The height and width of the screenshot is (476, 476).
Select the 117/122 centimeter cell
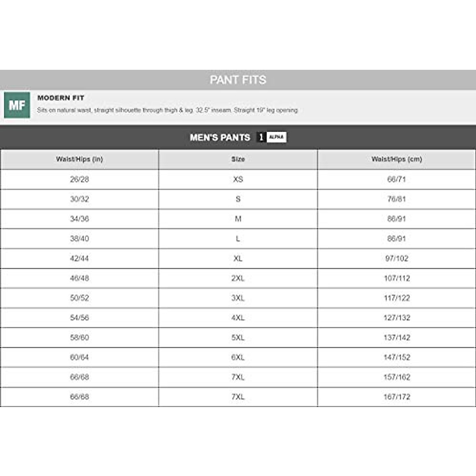(397, 298)
